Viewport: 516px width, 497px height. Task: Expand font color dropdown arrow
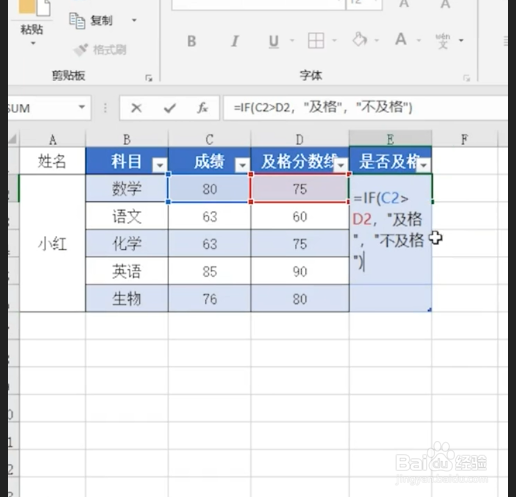(419, 41)
